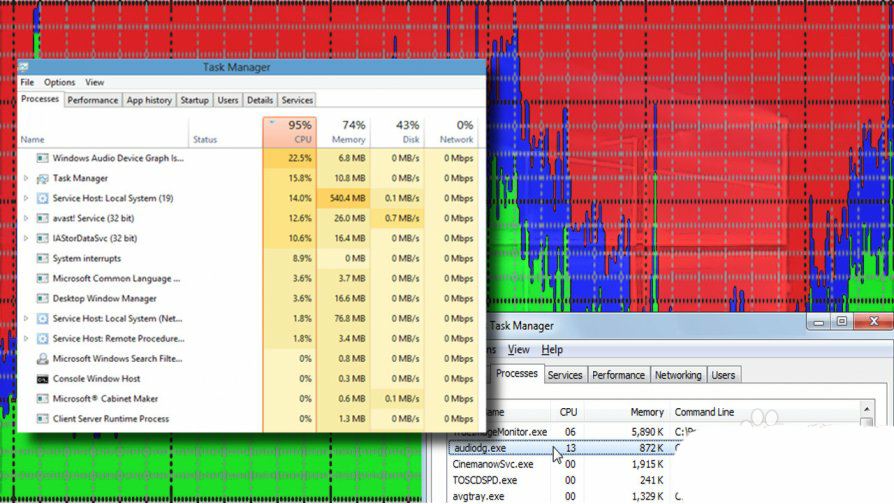Expand Service Host: Remote Procedure group
894x504 pixels.
point(26,339)
